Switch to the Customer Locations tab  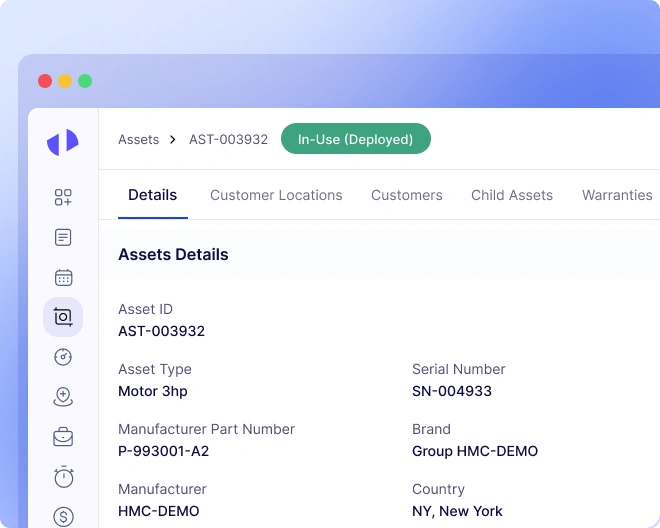276,195
